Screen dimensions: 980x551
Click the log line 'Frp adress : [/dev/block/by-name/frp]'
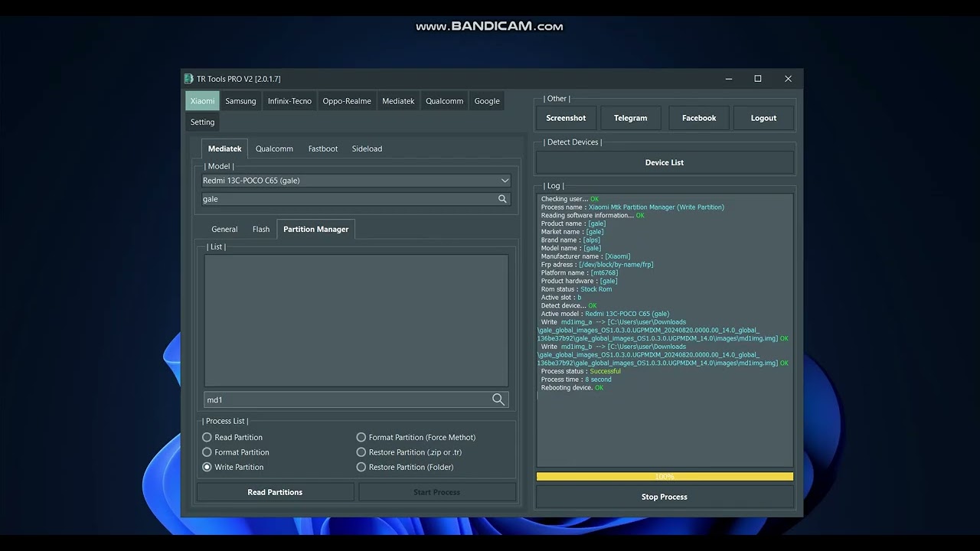pyautogui.click(x=597, y=265)
